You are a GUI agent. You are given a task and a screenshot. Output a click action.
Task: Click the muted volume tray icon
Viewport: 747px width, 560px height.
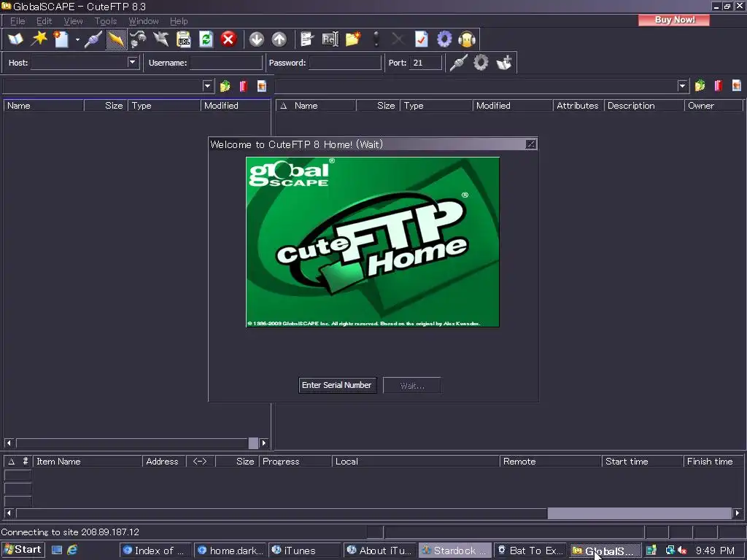[x=682, y=551]
